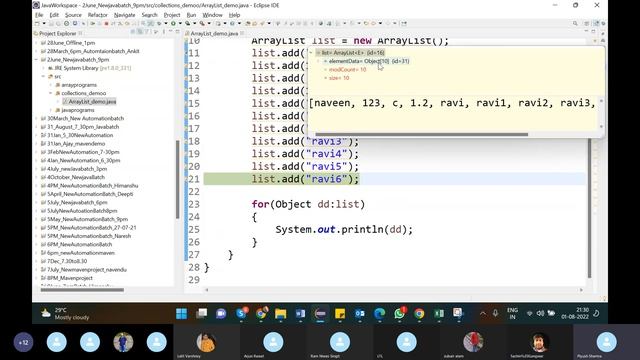Select the 30March_New Automationbatch project
Viewport: 640px width, 360px height.
click(85, 118)
